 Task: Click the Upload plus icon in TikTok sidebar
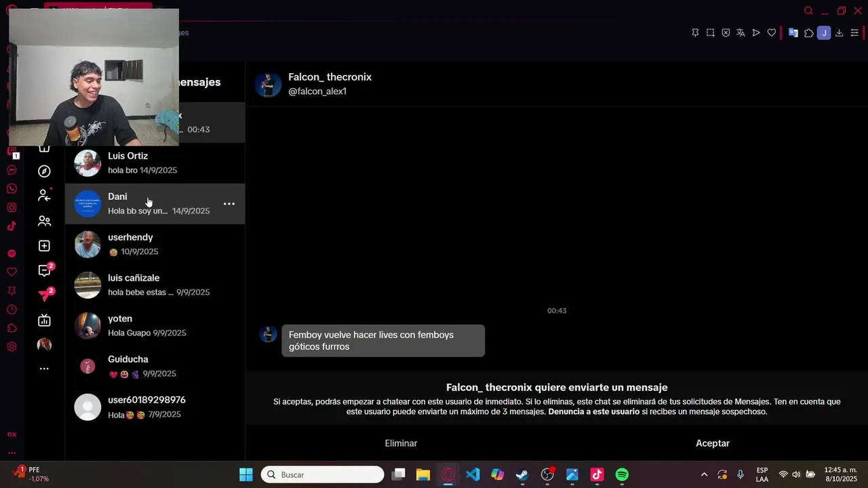(x=44, y=246)
